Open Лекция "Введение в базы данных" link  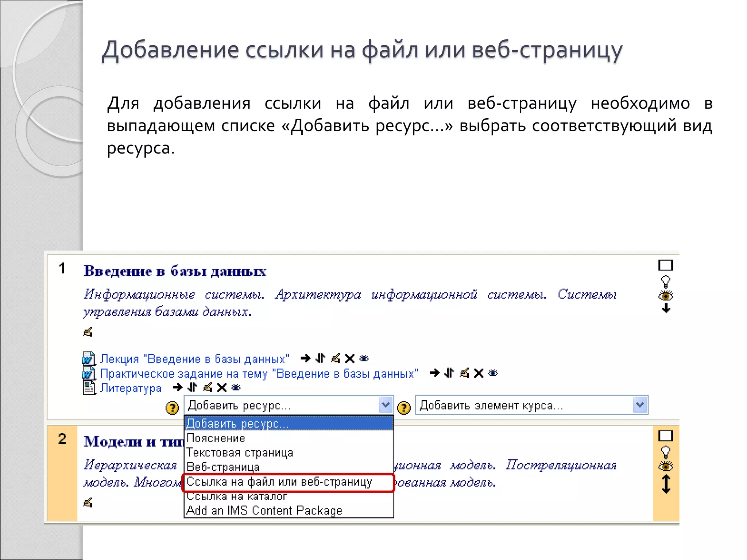coord(195,359)
